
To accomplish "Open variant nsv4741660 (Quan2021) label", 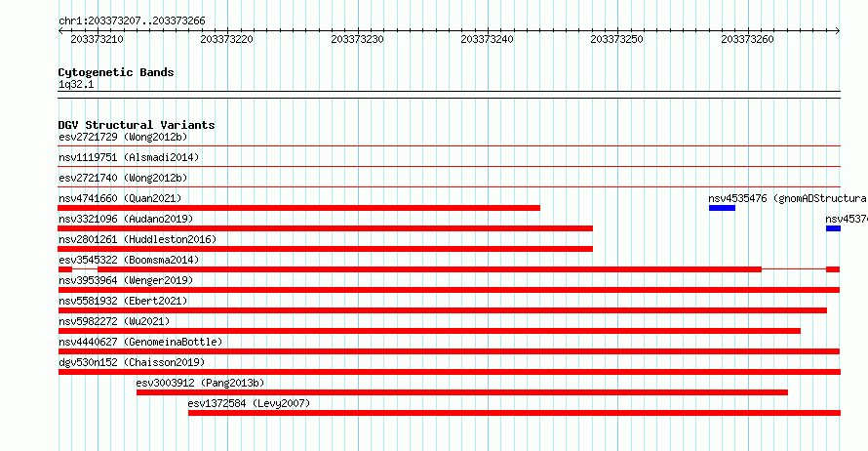I will [120, 198].
